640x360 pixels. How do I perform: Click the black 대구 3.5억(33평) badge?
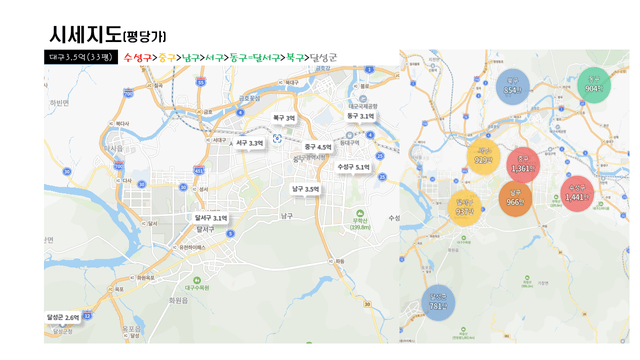pyautogui.click(x=81, y=57)
